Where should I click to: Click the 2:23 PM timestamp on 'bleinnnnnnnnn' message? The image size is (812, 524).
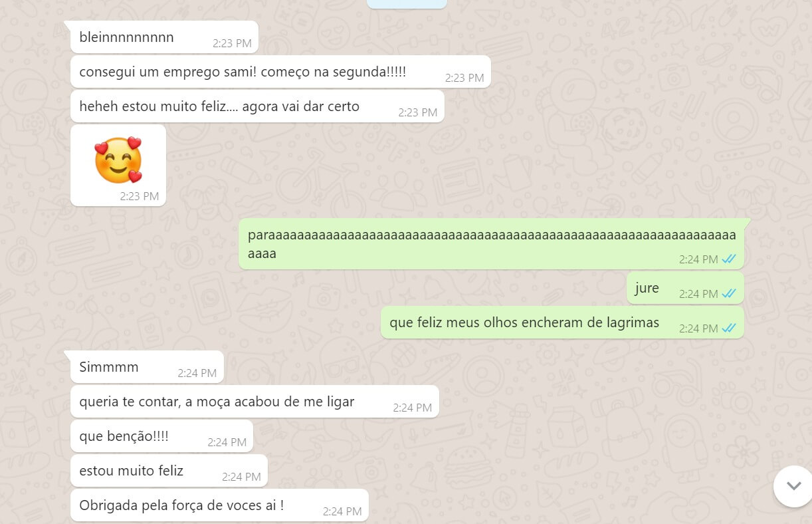pos(232,43)
